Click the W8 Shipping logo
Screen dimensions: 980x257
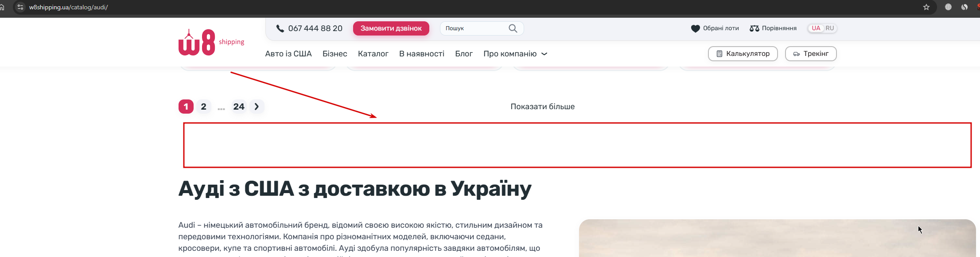pos(211,42)
